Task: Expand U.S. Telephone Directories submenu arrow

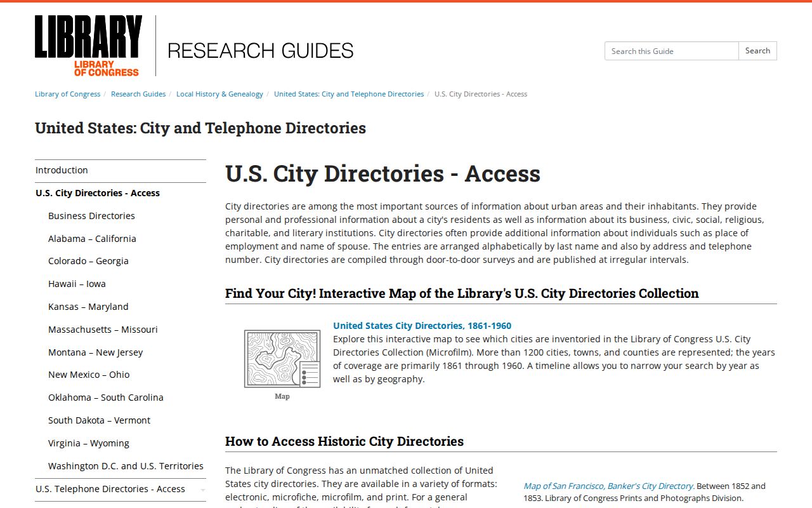Action: click(202, 490)
